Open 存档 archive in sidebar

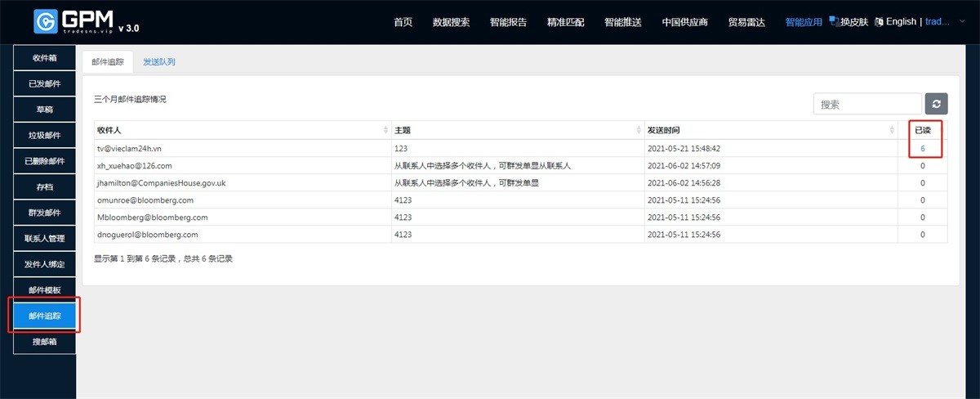pos(44,186)
